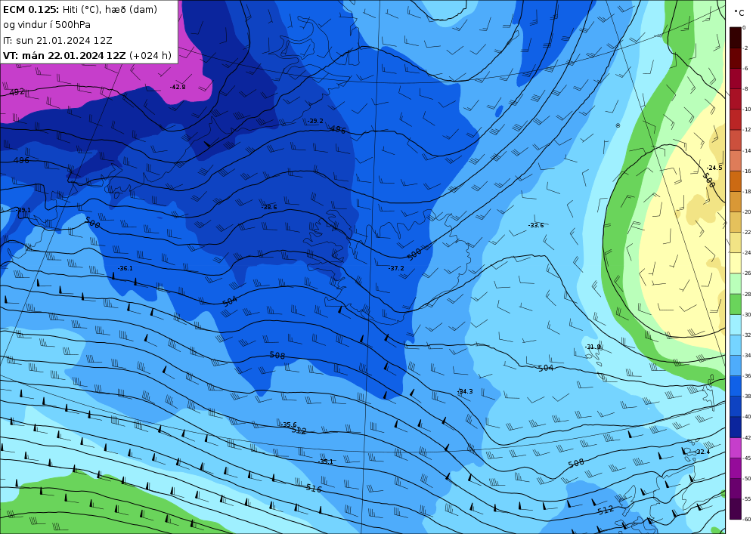Click the light green -26 to -28 legend swatch
756x534 pixels.
[x=736, y=283]
